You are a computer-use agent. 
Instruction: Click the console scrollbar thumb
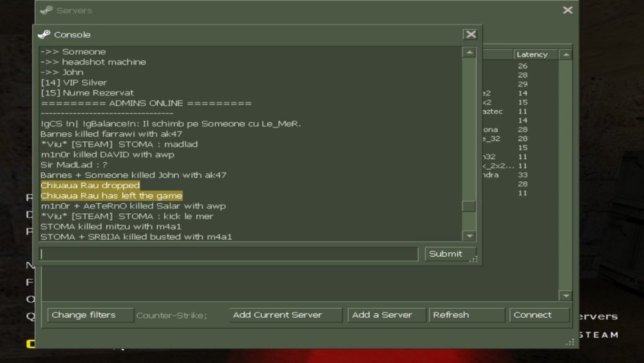pyautogui.click(x=469, y=206)
